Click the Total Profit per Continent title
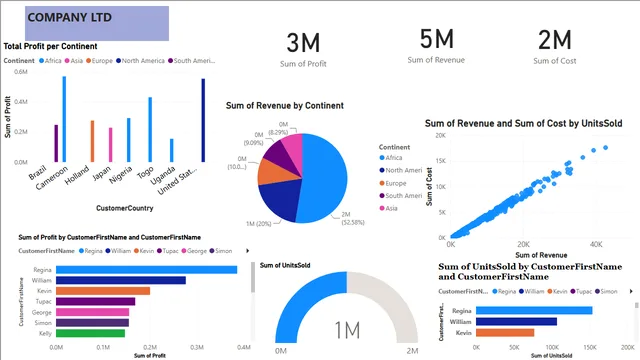Viewport: 640px width, 360px height. [51, 46]
